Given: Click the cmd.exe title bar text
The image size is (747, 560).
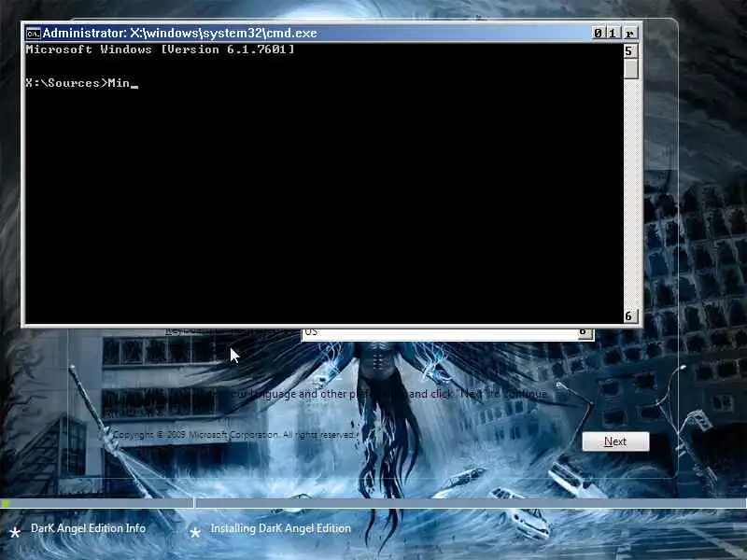Looking at the screenshot, I should pos(179,33).
